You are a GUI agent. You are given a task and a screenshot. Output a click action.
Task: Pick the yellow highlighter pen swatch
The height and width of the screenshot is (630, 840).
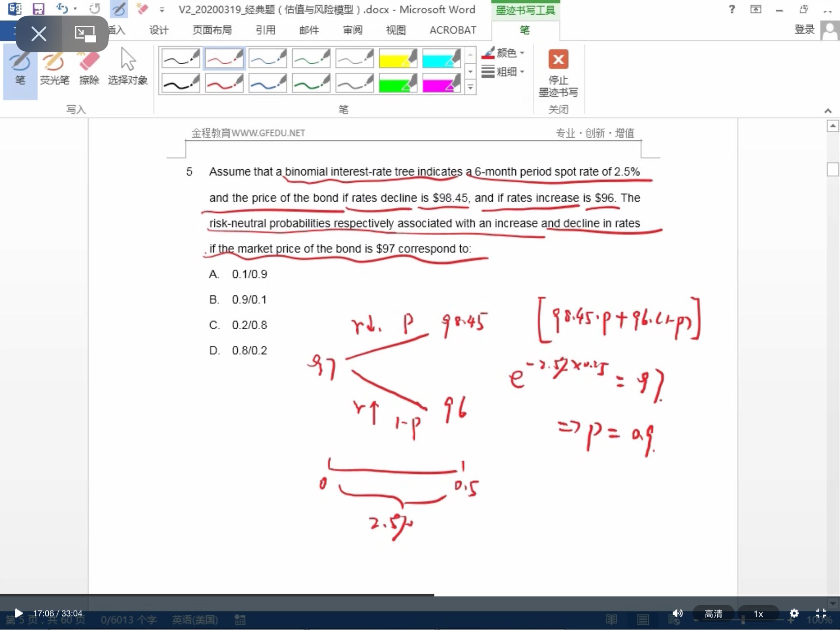click(x=397, y=58)
